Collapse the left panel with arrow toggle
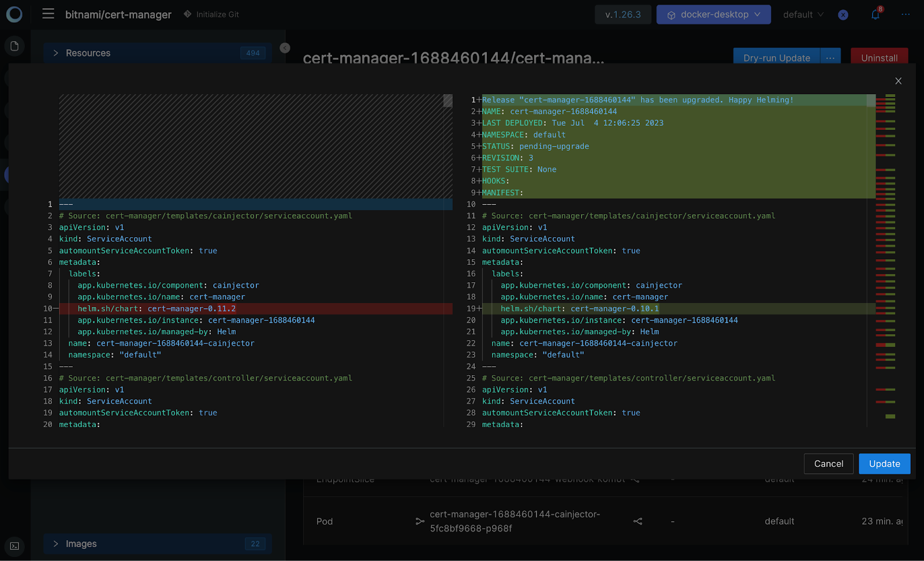 tap(285, 48)
